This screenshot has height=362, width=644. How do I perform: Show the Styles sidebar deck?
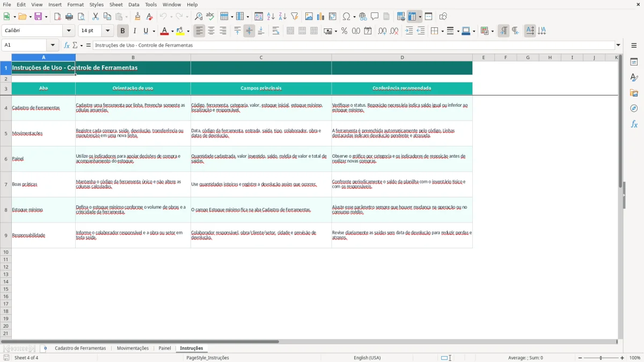(x=634, y=77)
